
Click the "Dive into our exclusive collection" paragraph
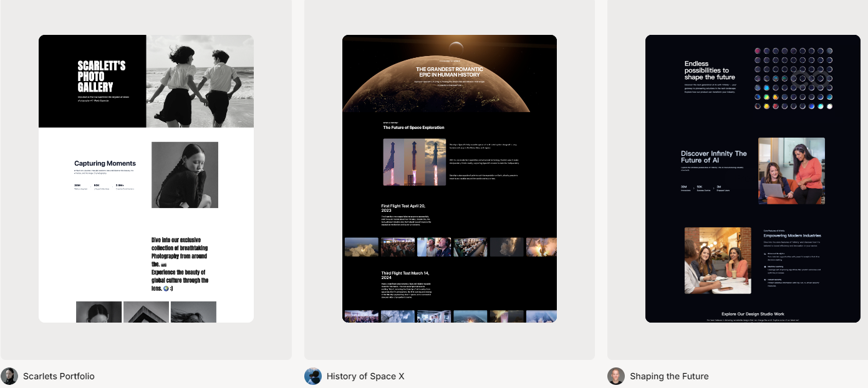[x=180, y=264]
